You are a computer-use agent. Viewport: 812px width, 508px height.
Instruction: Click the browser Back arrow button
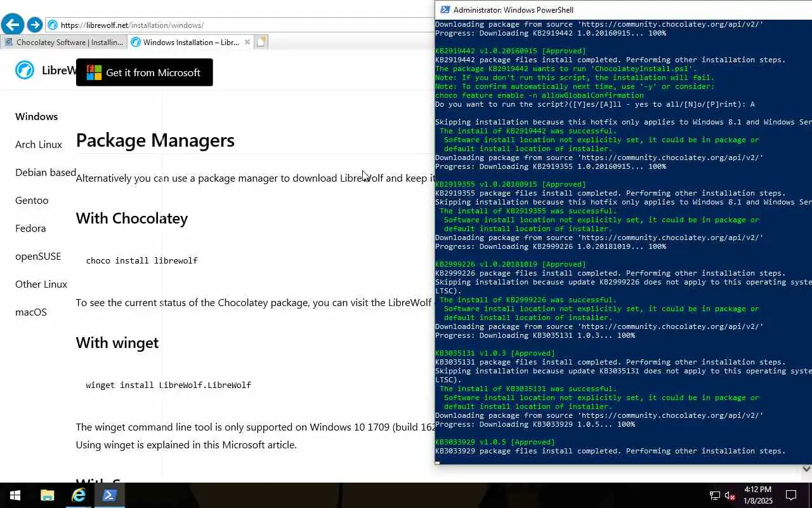[12, 25]
